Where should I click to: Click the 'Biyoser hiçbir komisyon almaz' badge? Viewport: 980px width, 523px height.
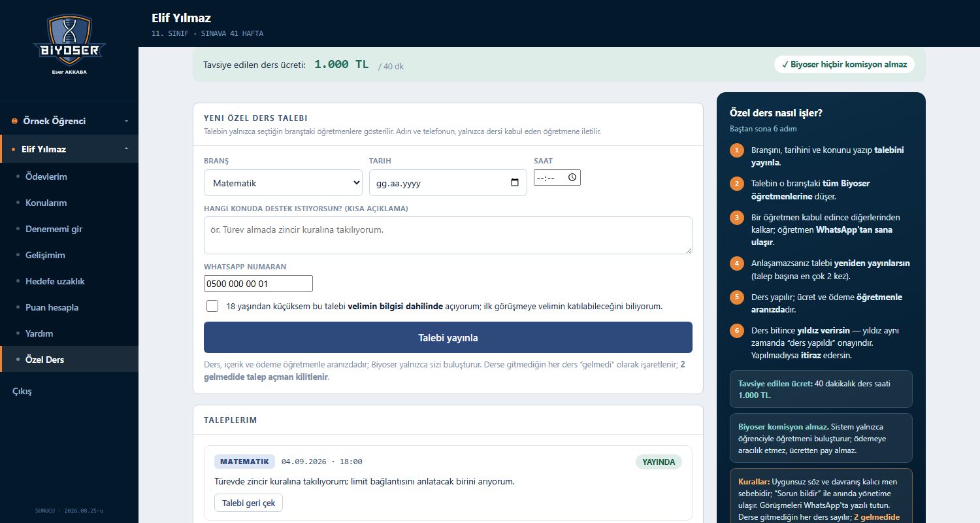844,64
